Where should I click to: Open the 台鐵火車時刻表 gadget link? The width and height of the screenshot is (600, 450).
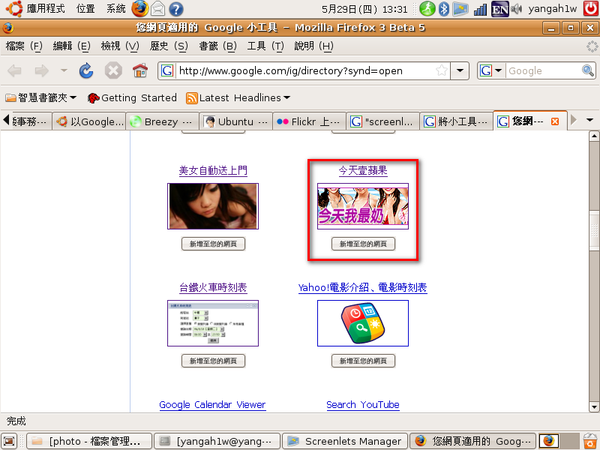[x=213, y=287]
